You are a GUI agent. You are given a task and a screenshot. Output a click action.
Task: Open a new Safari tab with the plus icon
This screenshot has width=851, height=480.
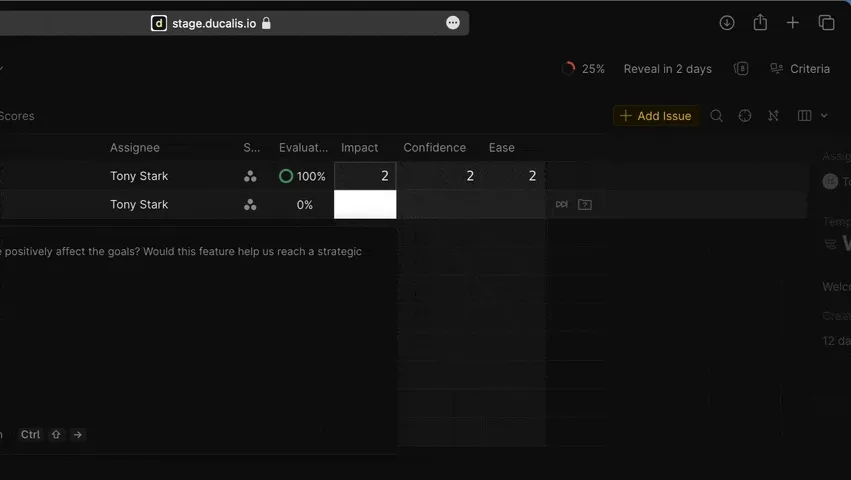[793, 23]
